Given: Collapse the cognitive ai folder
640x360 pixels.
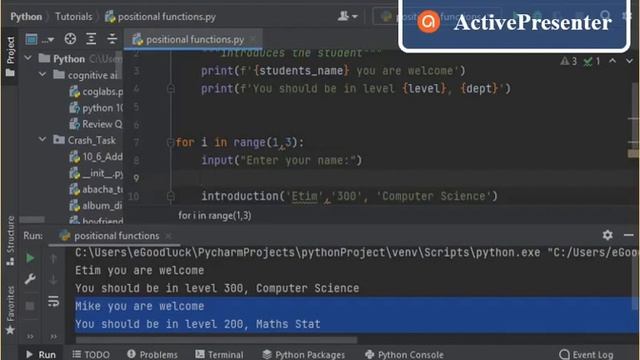Looking at the screenshot, I should pos(42,75).
